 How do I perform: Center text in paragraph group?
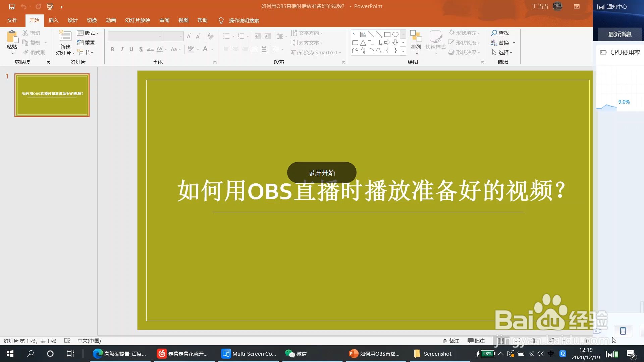pos(236,49)
